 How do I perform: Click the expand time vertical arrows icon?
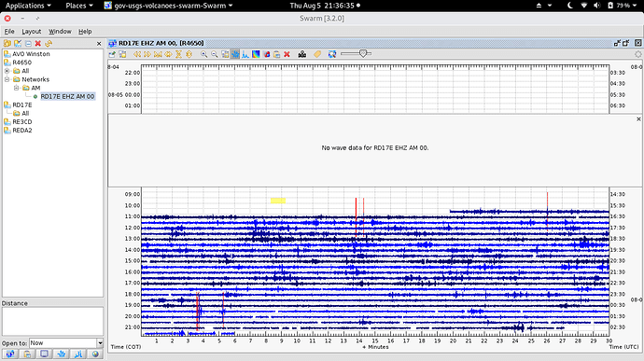click(189, 54)
